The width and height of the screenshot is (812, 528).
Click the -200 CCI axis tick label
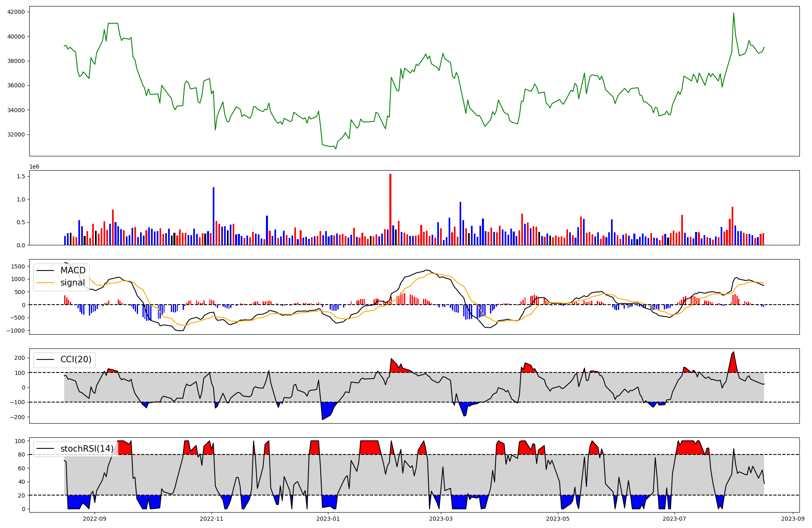[17, 417]
